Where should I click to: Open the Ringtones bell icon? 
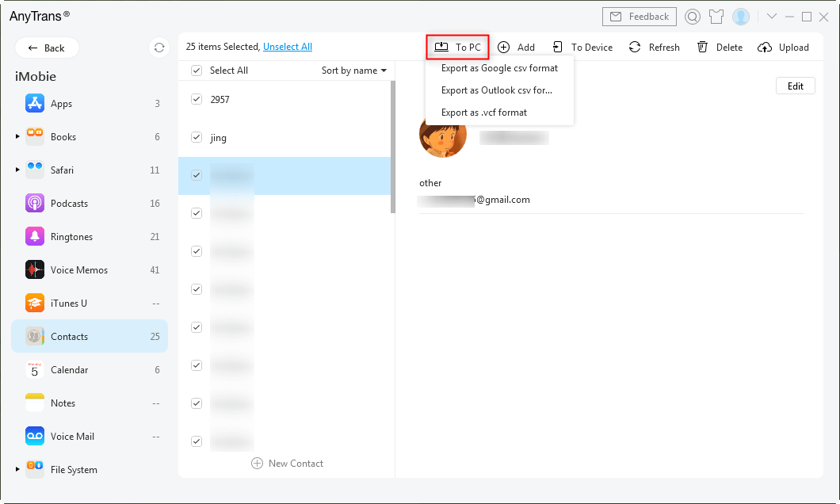coord(35,237)
